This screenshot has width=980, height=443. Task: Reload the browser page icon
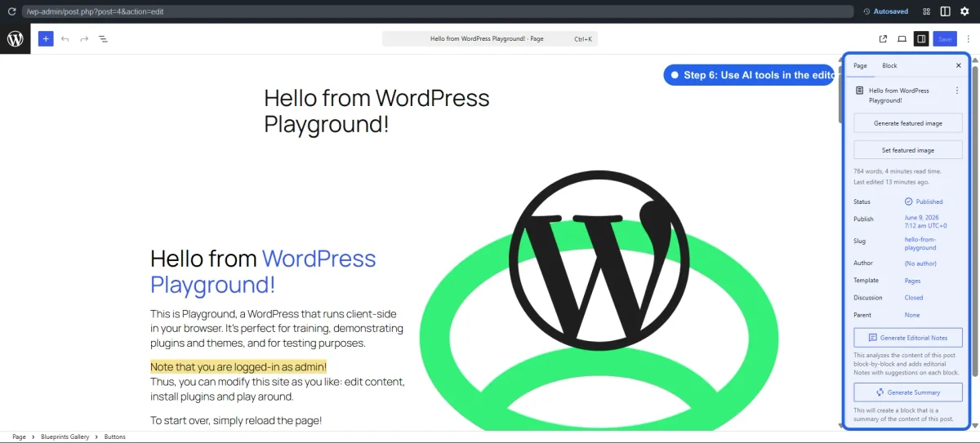click(x=11, y=11)
